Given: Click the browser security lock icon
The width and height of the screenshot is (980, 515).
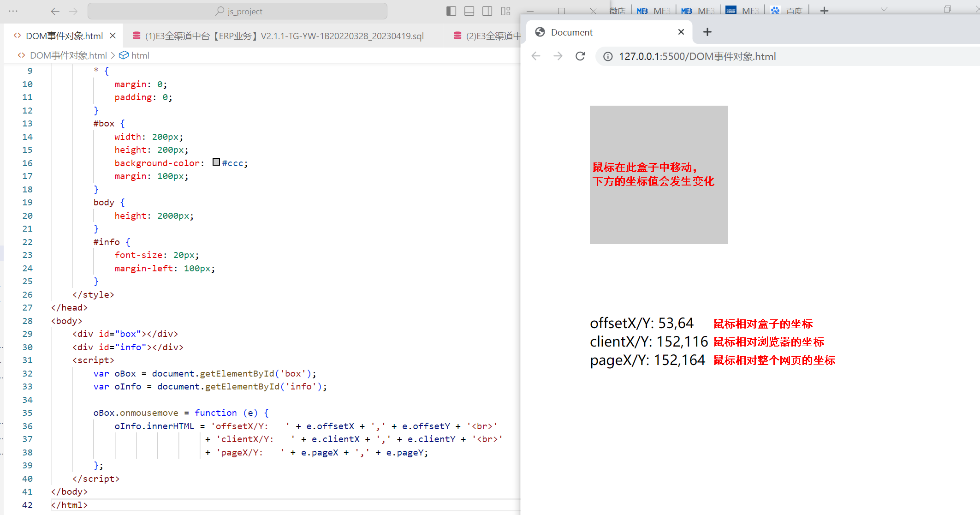Looking at the screenshot, I should point(603,56).
